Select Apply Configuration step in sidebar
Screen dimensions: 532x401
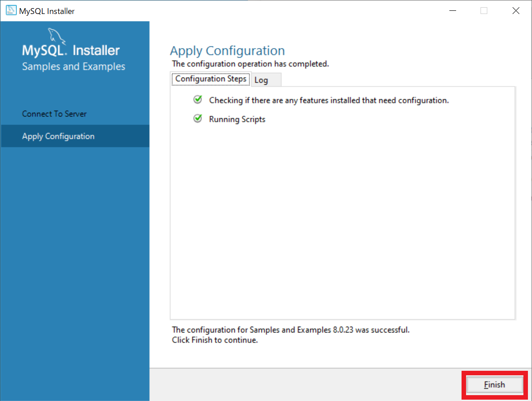coord(75,136)
